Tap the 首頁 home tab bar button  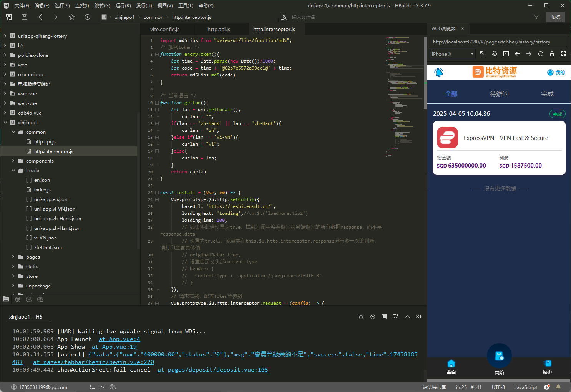click(x=451, y=367)
